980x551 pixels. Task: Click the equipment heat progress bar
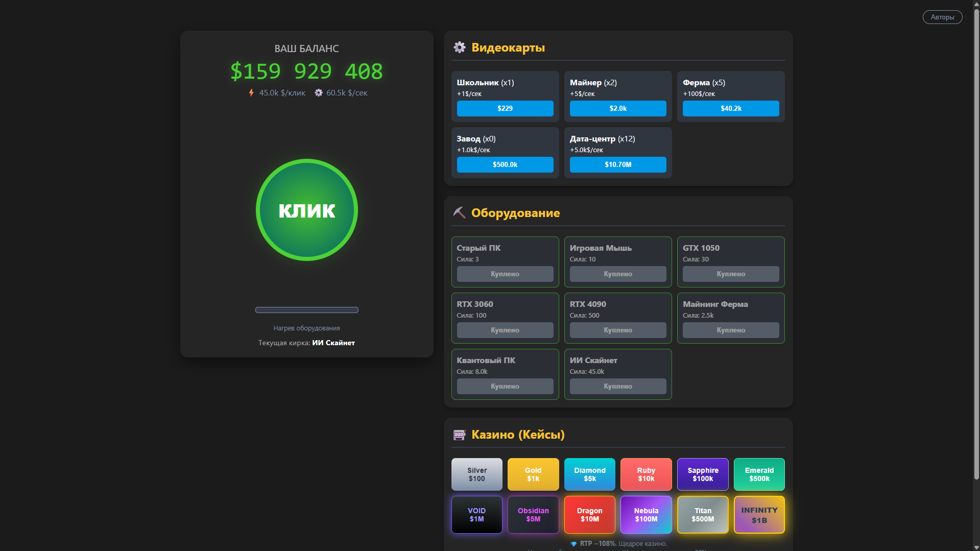coord(306,310)
